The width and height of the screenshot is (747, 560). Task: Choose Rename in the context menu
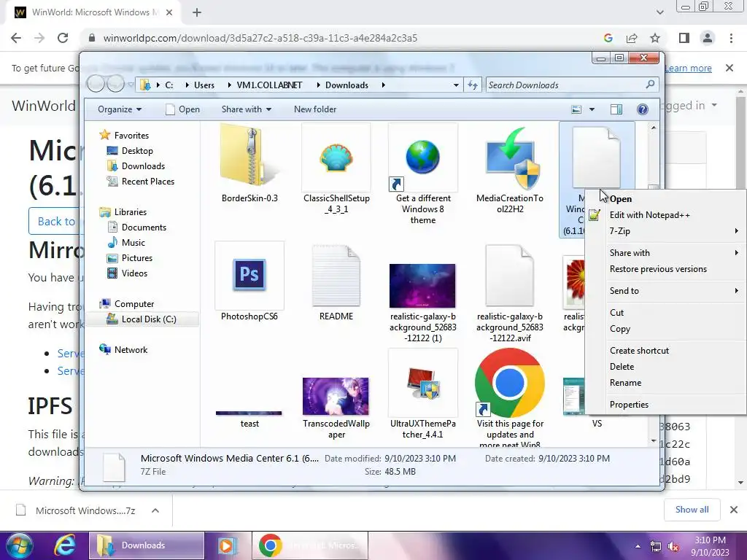click(x=665, y=384)
